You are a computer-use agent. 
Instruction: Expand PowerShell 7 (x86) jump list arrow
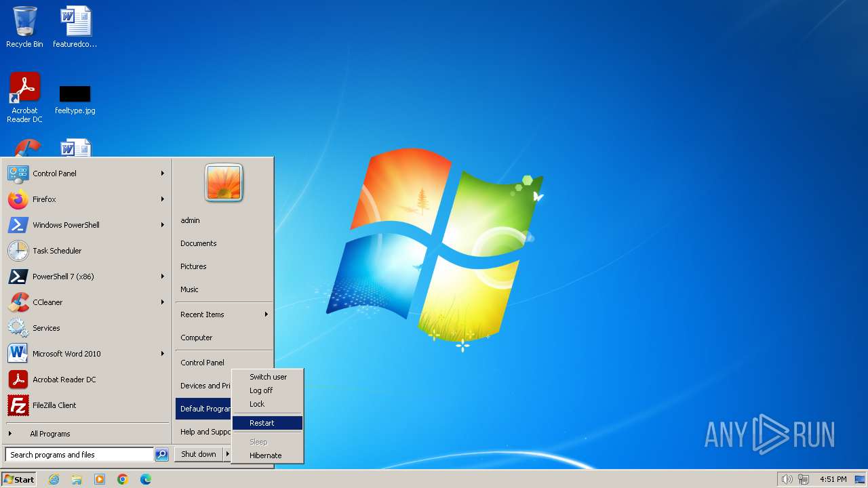tap(163, 277)
